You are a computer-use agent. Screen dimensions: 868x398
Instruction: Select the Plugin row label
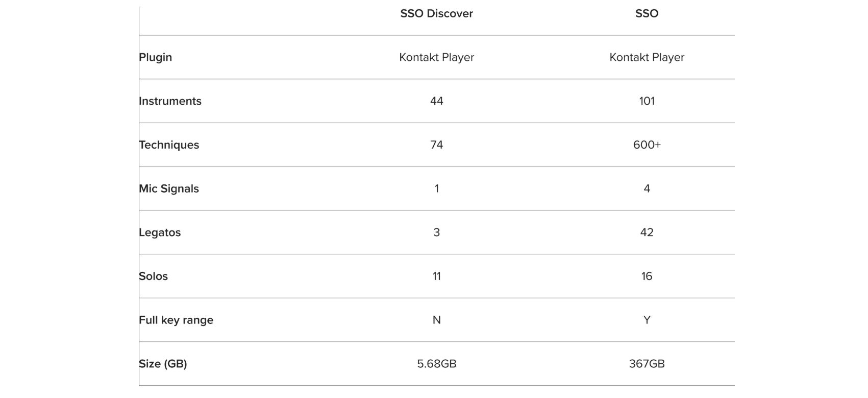click(156, 57)
